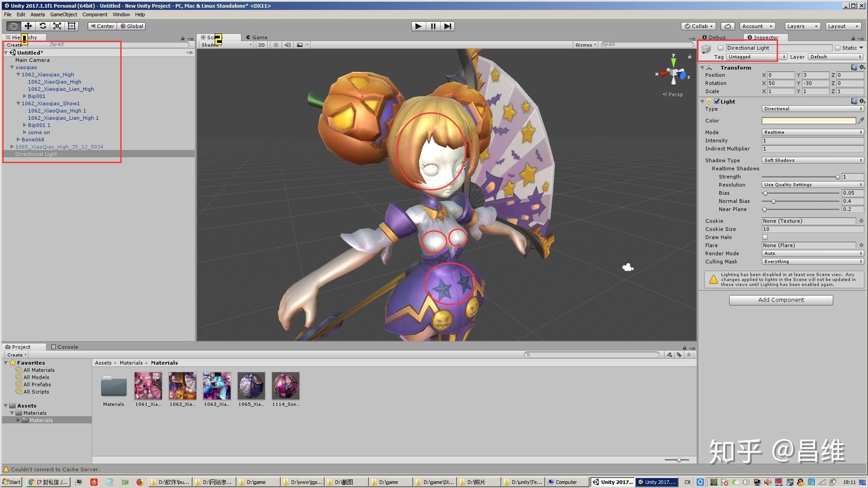Viewport: 868px width, 488px height.
Task: Switch to the Console tab
Action: pos(65,347)
